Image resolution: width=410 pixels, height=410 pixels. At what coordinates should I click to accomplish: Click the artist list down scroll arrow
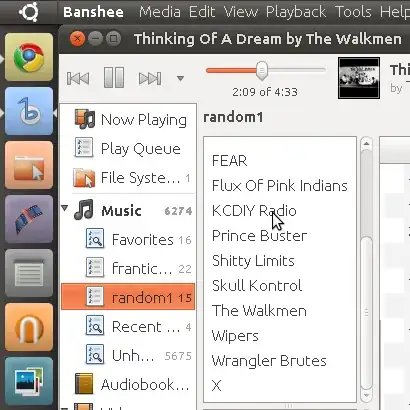coord(366,395)
